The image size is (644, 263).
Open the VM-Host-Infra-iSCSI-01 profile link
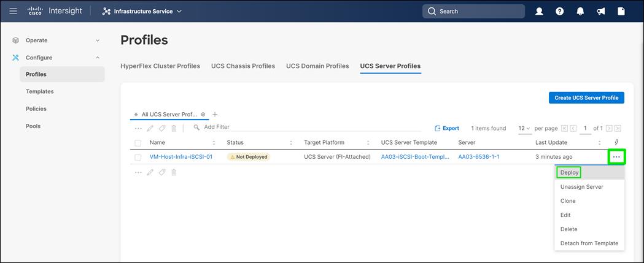pos(181,157)
